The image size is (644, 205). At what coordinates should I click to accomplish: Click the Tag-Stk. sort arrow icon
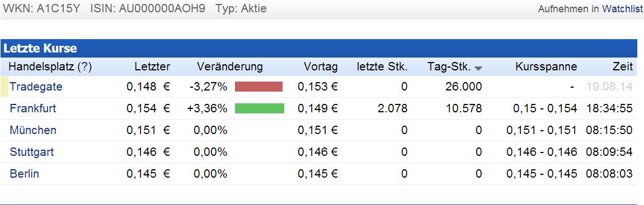pos(478,69)
